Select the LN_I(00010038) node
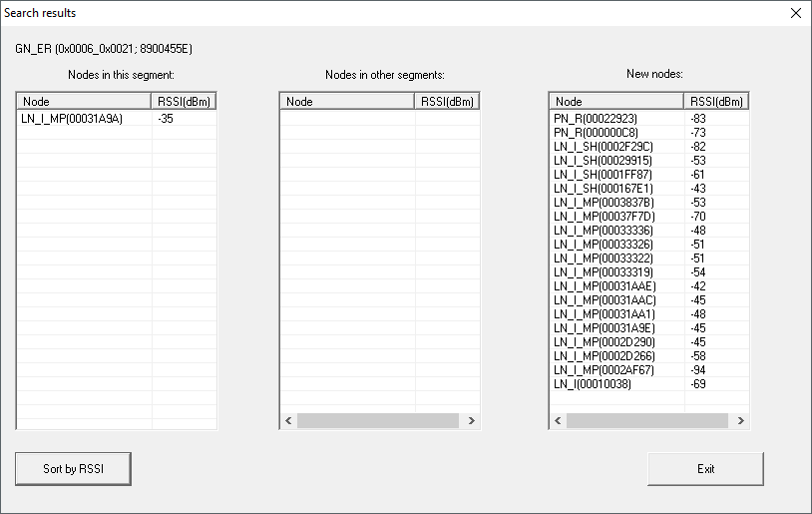This screenshot has height=514, width=812. click(593, 384)
